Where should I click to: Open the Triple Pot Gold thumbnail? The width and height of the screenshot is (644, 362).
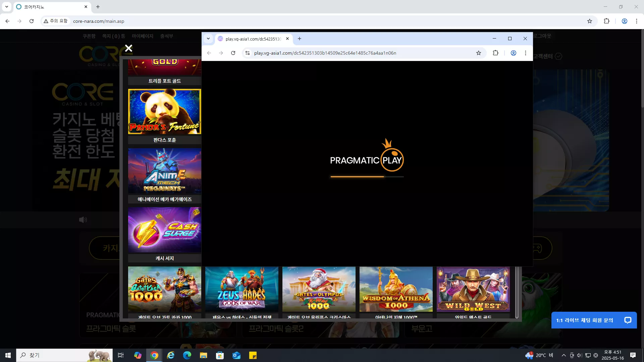pos(165,67)
